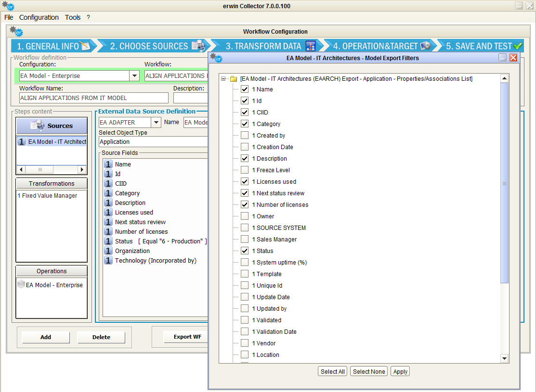This screenshot has width=536, height=392.
Task: Click the Select None button
Action: [369, 371]
